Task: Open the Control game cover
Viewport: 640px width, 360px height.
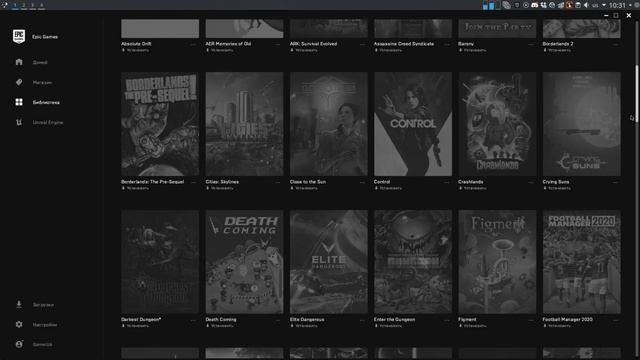Action: click(x=413, y=124)
